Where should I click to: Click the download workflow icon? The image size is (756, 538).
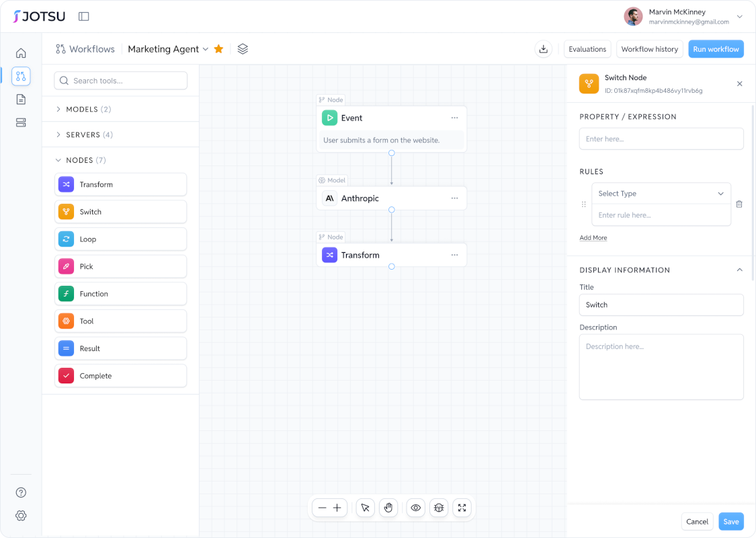tap(543, 49)
